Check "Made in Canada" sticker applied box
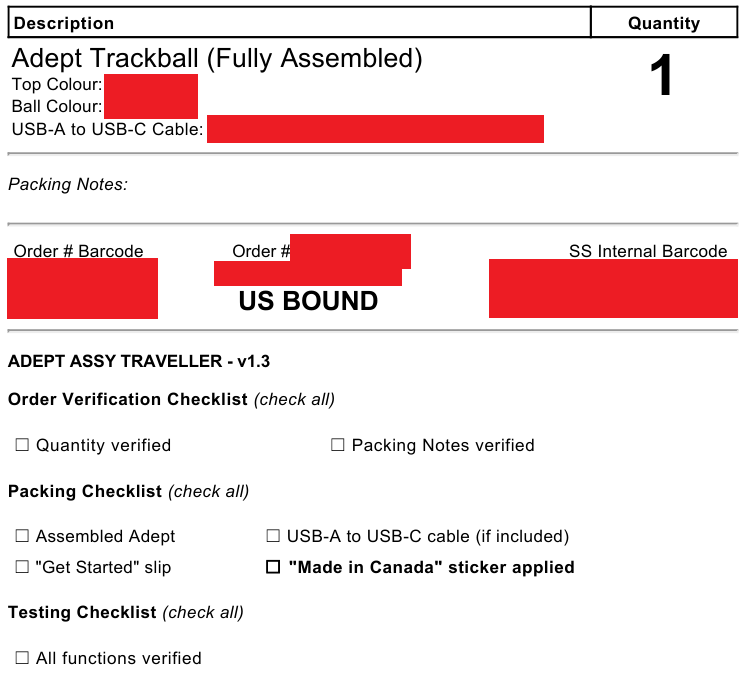The width and height of the screenshot is (746, 675). (x=273, y=567)
